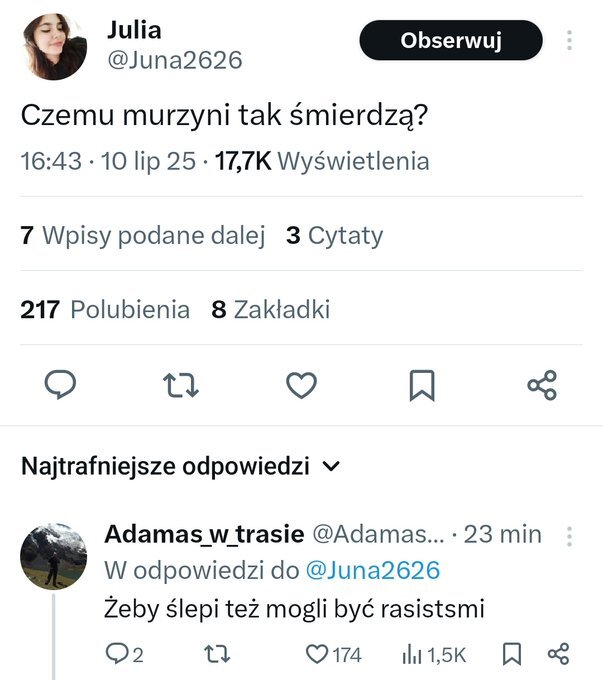Open Julia's profile picture
603x680 pixels.
pyautogui.click(x=54, y=47)
